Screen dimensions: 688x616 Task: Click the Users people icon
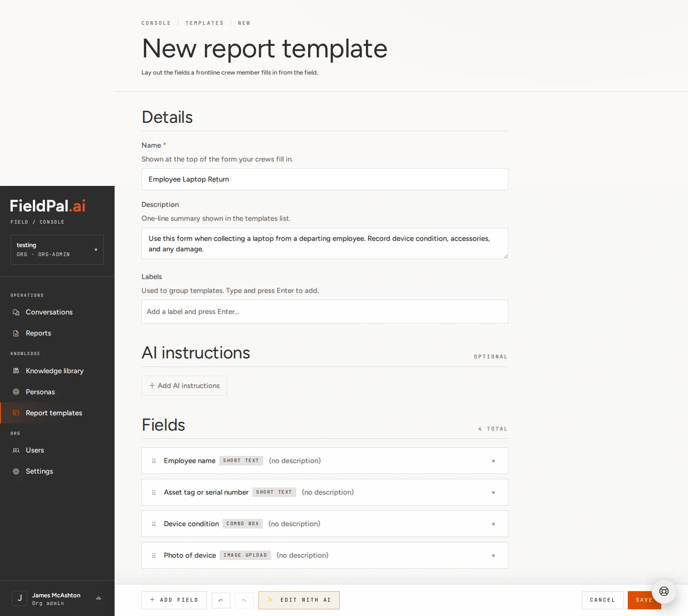[16, 450]
